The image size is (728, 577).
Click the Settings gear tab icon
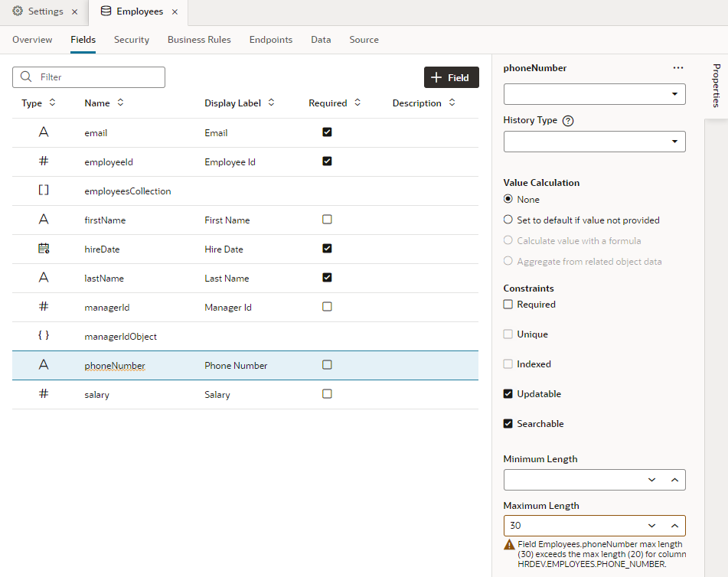pyautogui.click(x=18, y=11)
